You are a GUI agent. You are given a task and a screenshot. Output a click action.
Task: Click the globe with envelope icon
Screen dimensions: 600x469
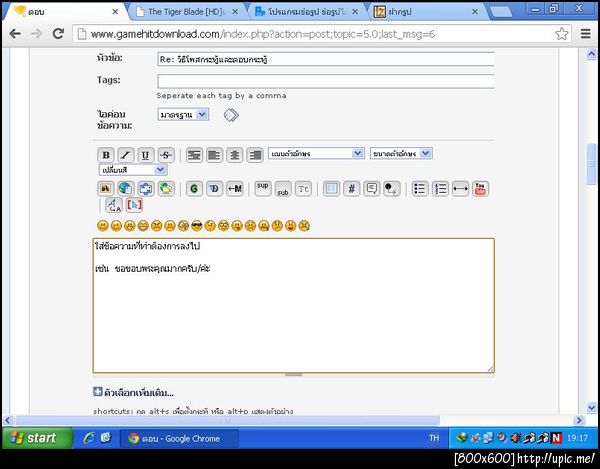click(x=166, y=189)
